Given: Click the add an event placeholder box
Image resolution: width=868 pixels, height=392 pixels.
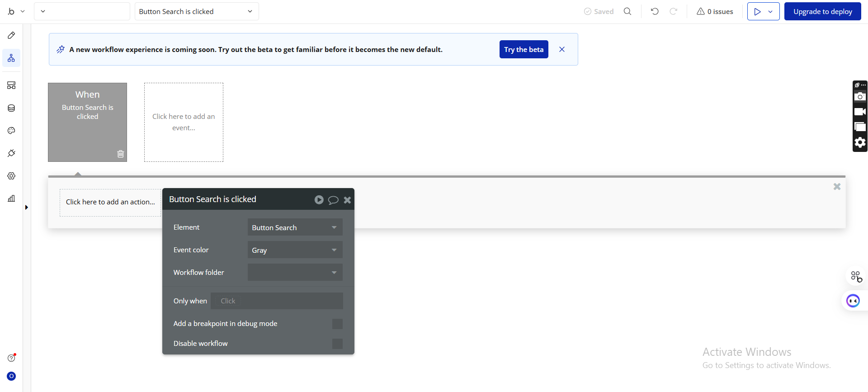Looking at the screenshot, I should [184, 122].
